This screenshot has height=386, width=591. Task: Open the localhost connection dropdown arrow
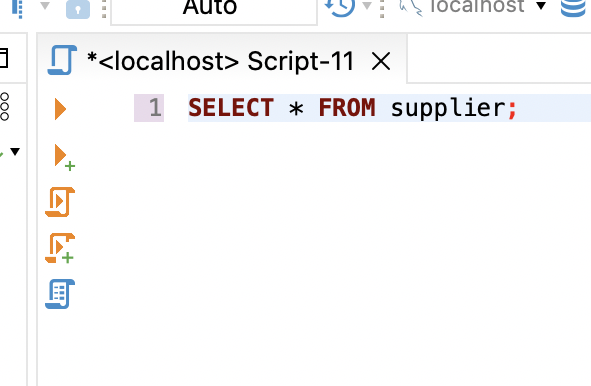[x=541, y=6]
